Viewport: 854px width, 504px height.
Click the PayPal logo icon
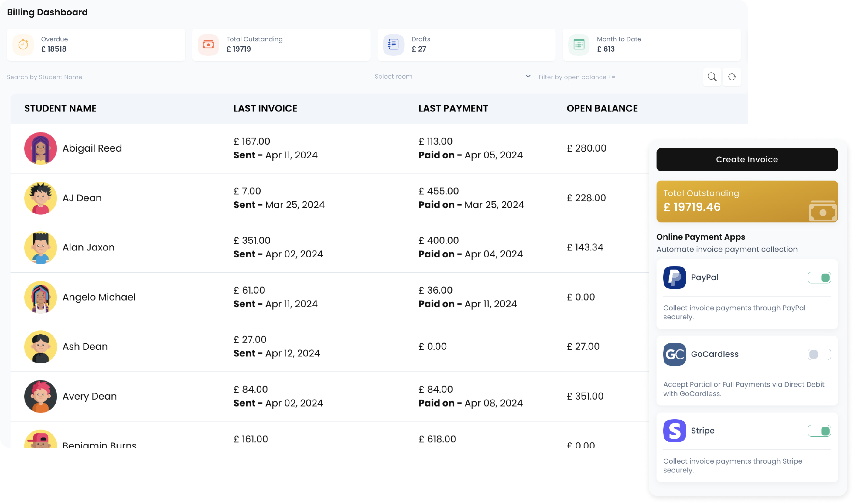tap(674, 277)
